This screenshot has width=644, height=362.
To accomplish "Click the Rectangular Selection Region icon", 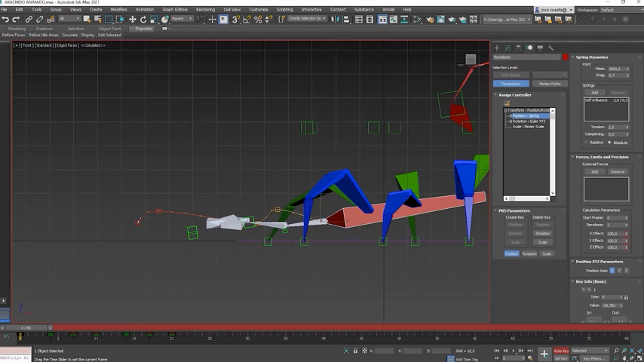I will (109, 20).
